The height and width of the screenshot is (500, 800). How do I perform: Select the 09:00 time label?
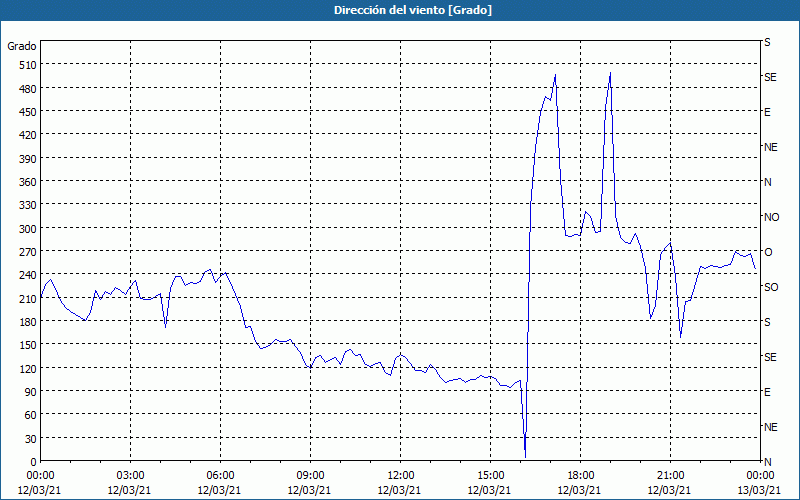click(x=310, y=476)
